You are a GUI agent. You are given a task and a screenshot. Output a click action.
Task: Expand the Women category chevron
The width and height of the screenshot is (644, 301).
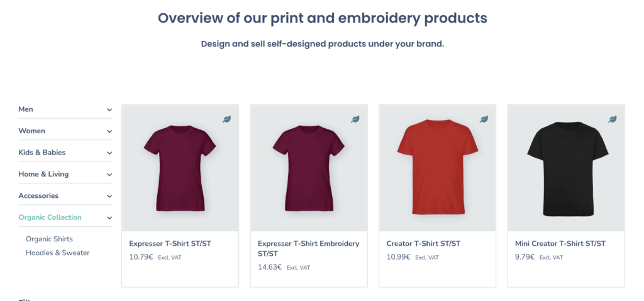tap(109, 131)
